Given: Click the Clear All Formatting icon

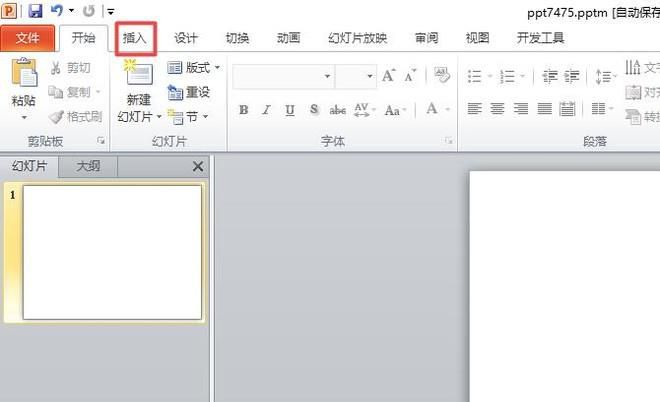Looking at the screenshot, I should coord(442,75).
